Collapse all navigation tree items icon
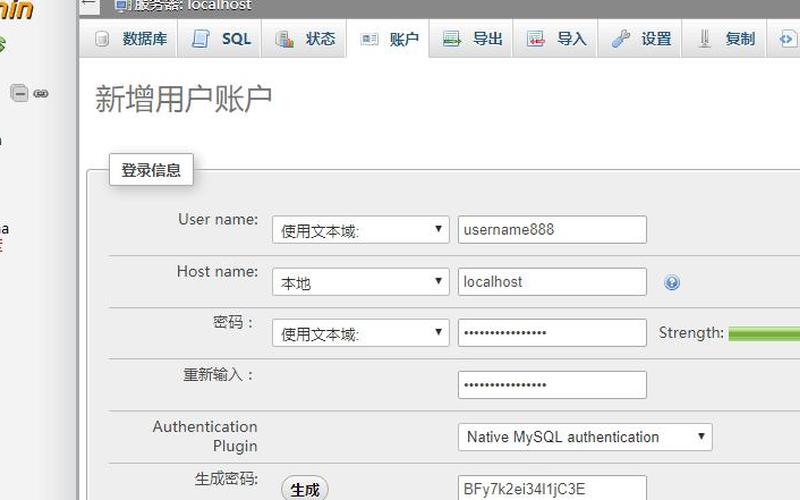800x500 pixels. 19,93
